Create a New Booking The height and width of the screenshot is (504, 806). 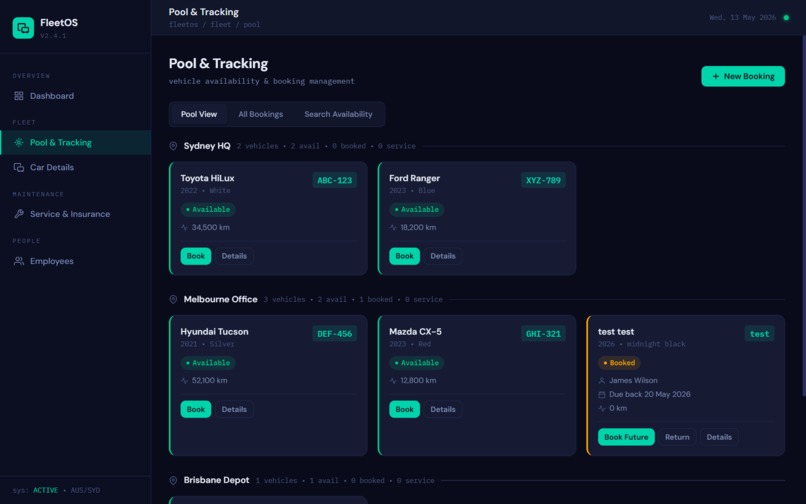pyautogui.click(x=743, y=76)
